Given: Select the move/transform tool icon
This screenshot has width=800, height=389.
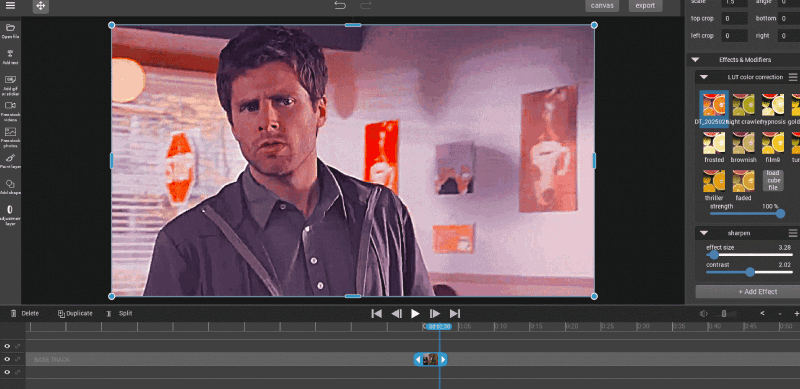Looking at the screenshot, I should pyautogui.click(x=41, y=6).
